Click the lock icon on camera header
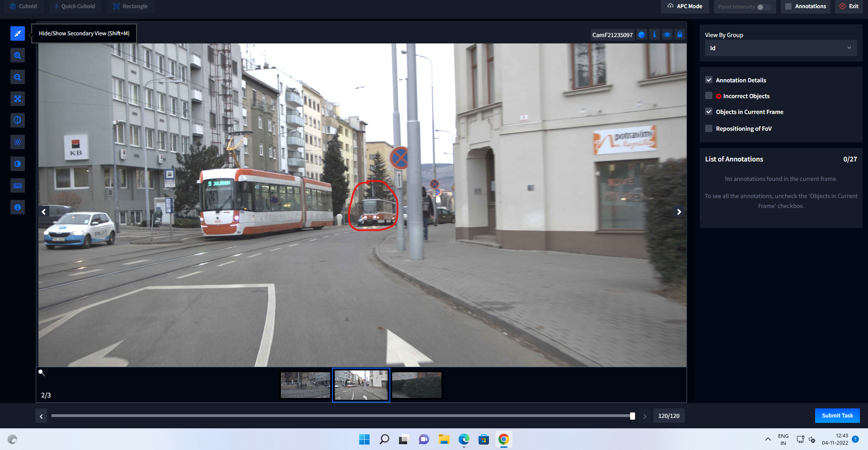Screen dimensions: 868x450 679,35
